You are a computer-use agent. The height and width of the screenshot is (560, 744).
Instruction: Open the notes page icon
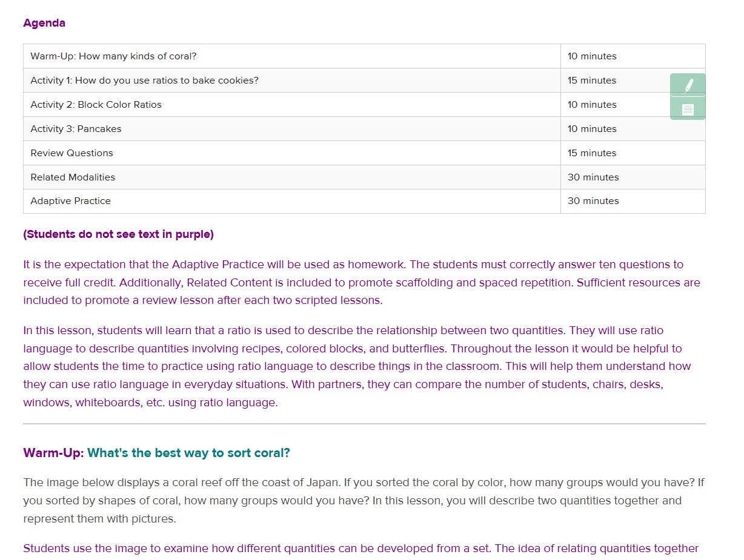point(688,109)
